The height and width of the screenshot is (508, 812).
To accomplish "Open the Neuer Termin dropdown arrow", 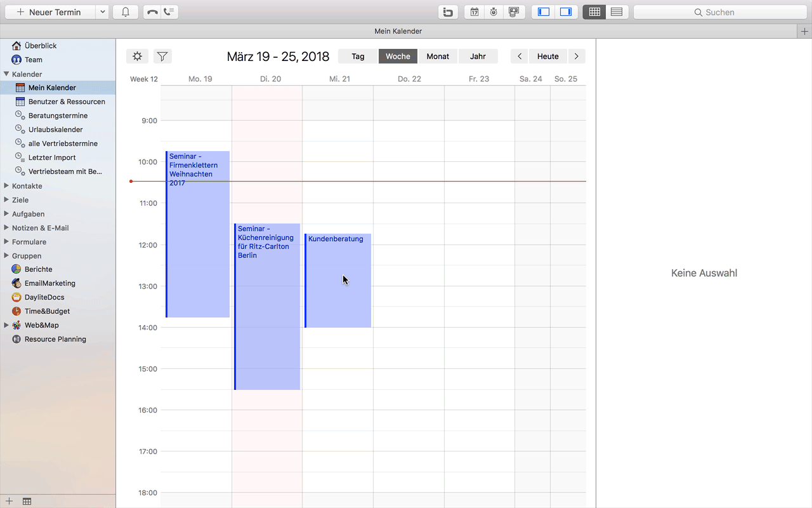I will pos(103,12).
